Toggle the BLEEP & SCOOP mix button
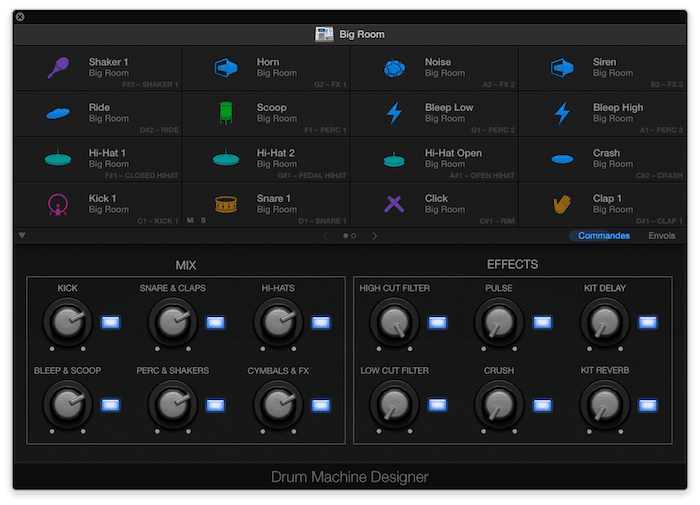This screenshot has height=505, width=700. click(110, 405)
